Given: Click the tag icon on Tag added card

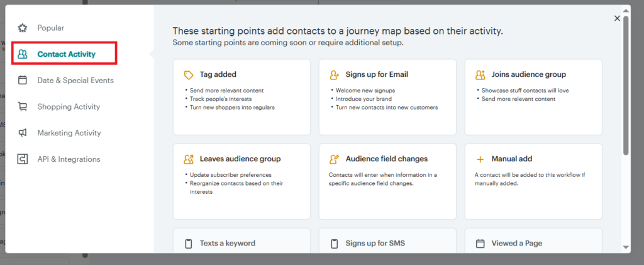Looking at the screenshot, I should coord(188,75).
